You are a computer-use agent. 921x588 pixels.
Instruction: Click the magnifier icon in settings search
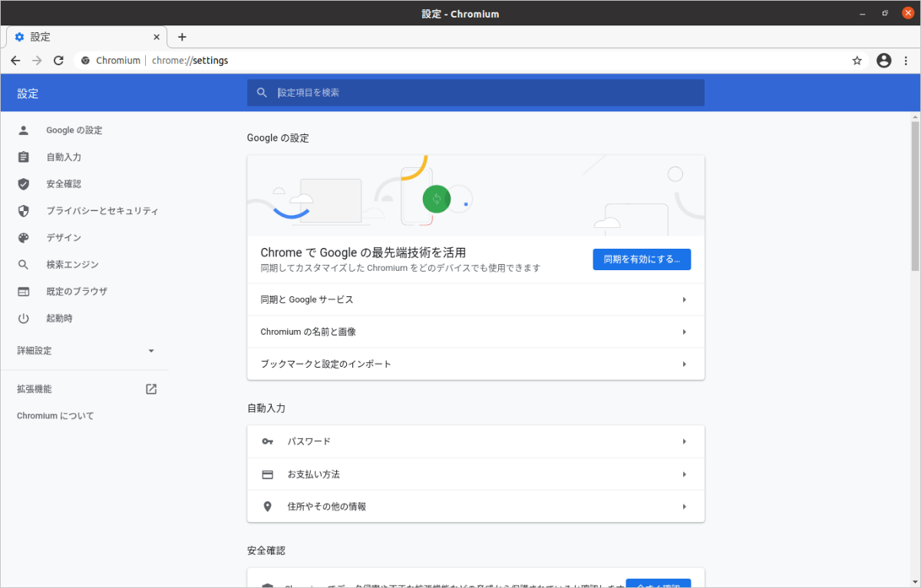[x=262, y=93]
